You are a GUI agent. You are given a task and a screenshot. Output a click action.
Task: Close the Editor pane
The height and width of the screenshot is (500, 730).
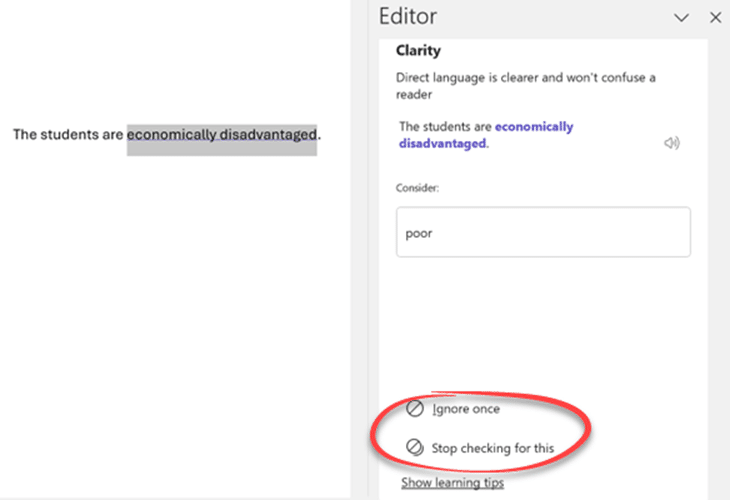point(716,18)
